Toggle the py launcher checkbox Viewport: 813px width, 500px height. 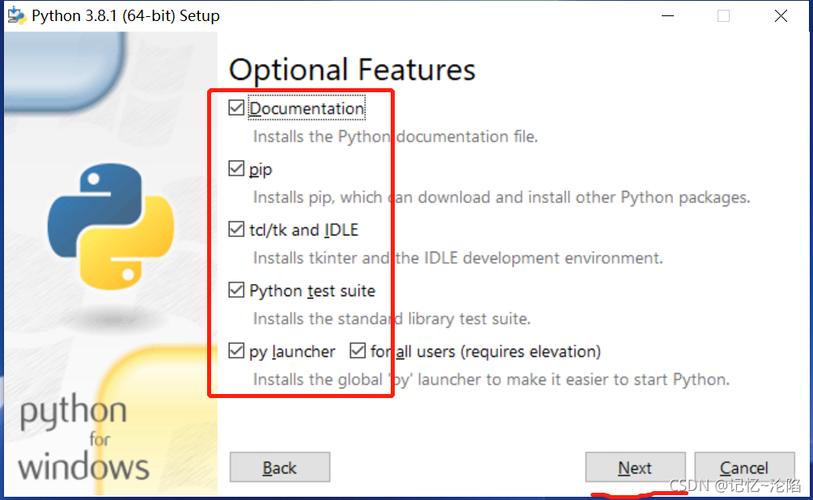tap(236, 351)
